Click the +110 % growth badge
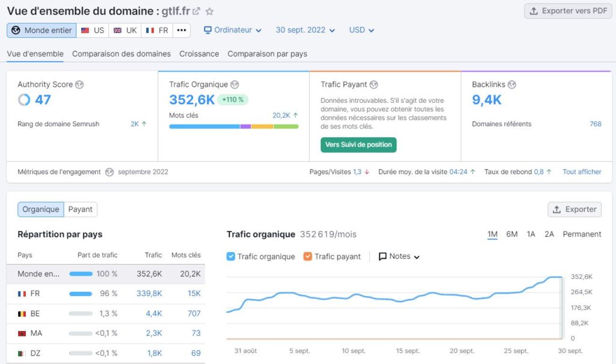This screenshot has height=364, width=616. pyautogui.click(x=233, y=100)
